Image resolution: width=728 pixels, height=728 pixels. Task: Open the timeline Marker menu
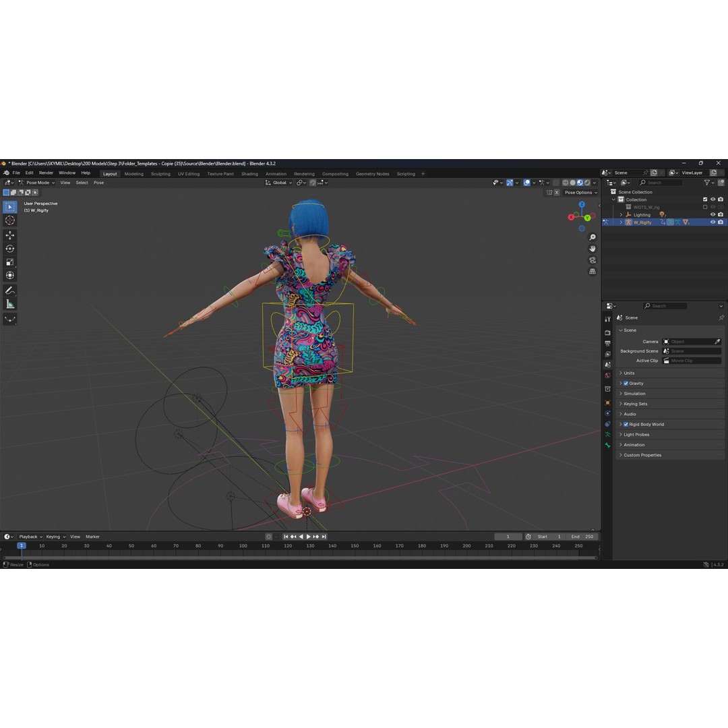tap(92, 537)
